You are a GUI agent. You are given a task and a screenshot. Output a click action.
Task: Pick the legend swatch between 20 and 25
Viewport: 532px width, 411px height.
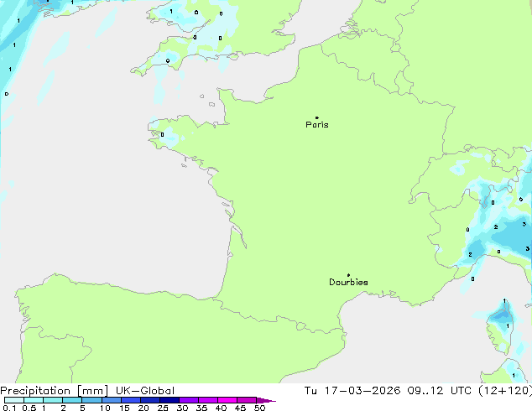point(150,400)
